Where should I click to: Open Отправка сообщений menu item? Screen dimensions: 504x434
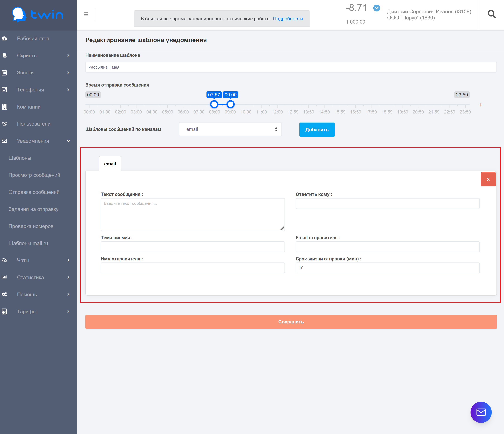[x=34, y=192]
